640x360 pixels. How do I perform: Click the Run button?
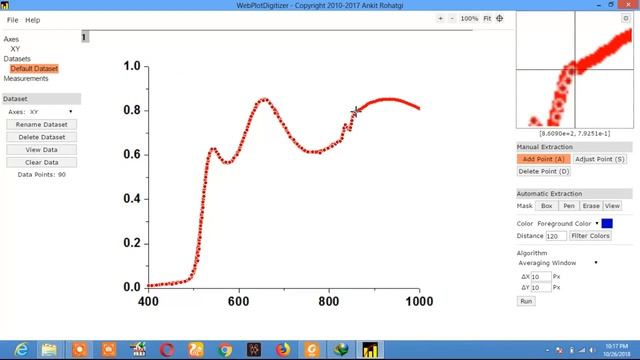(x=526, y=301)
